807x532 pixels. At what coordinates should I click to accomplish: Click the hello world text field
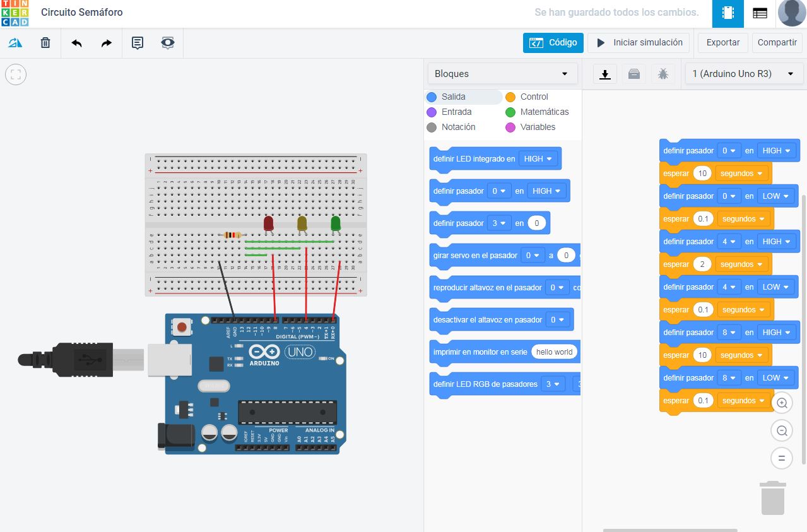click(554, 352)
